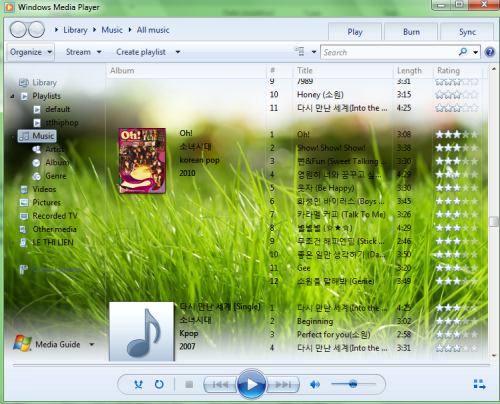500x404 pixels.
Task: Click the Stop playback button
Action: coord(189,384)
